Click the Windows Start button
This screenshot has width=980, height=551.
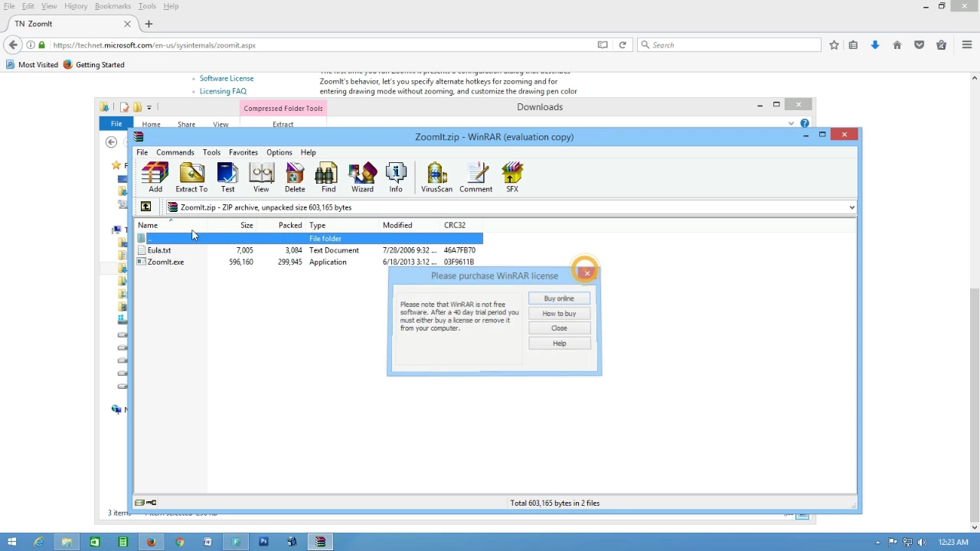11,542
